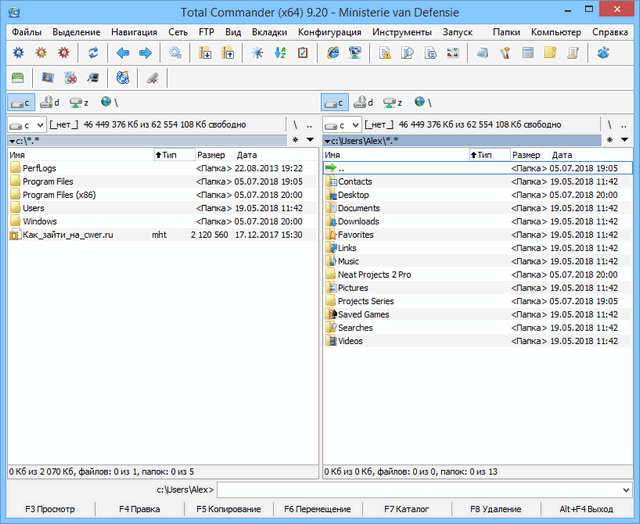This screenshot has width=640, height=524.
Task: Select network drive button in right panel
Action: (x=426, y=102)
